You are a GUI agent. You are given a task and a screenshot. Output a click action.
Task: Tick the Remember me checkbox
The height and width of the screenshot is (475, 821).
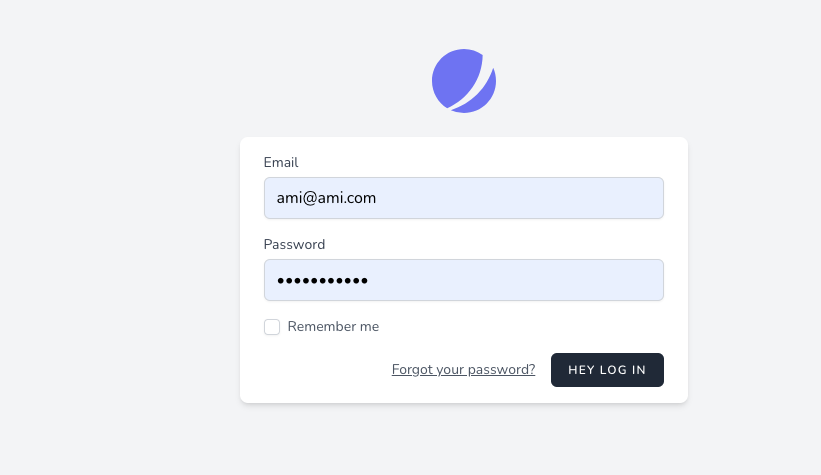[272, 327]
